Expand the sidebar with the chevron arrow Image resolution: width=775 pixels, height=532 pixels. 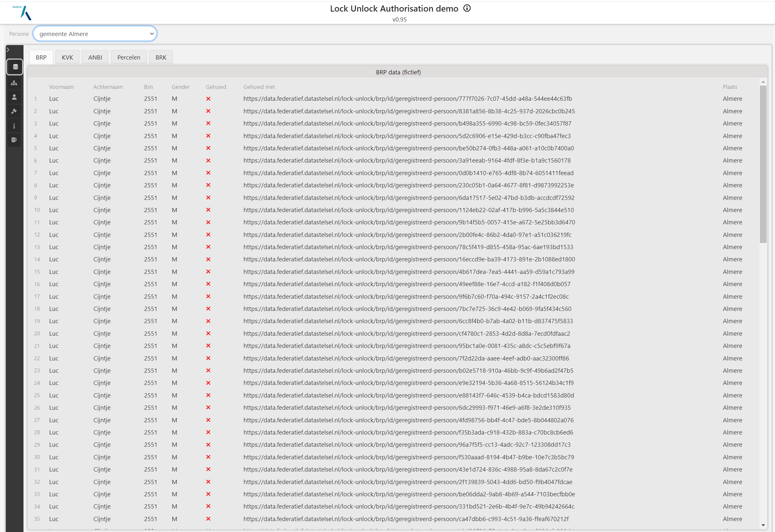(8, 50)
